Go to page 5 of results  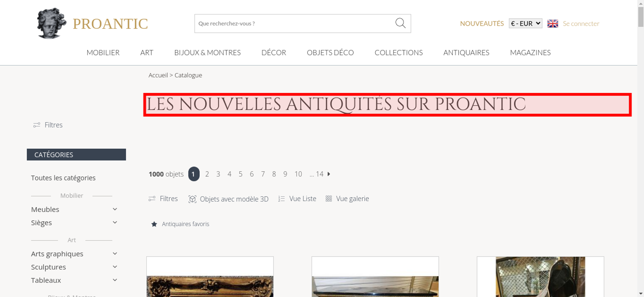pyautogui.click(x=241, y=174)
